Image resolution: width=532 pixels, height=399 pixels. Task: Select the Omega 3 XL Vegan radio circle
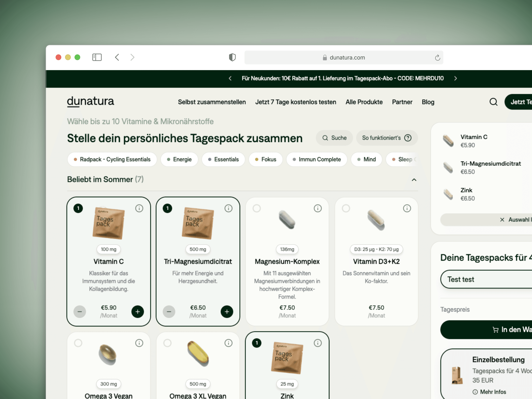(x=167, y=343)
